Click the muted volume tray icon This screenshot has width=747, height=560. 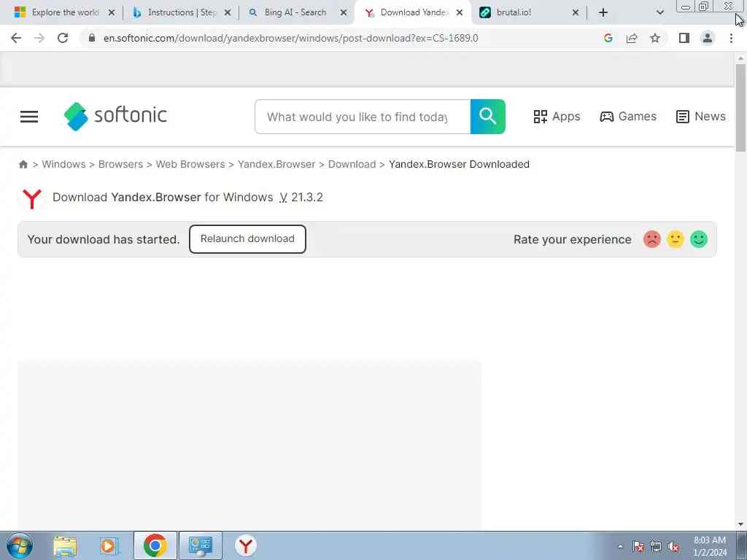pyautogui.click(x=673, y=546)
